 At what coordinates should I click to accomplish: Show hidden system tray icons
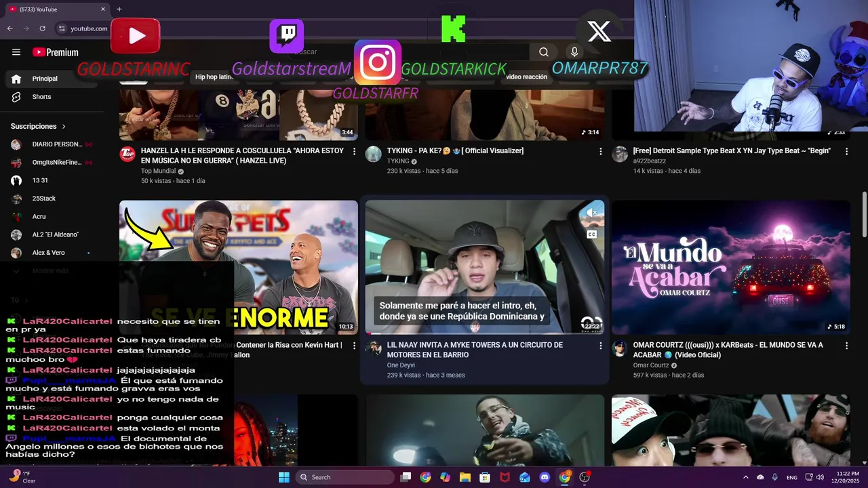click(x=746, y=477)
